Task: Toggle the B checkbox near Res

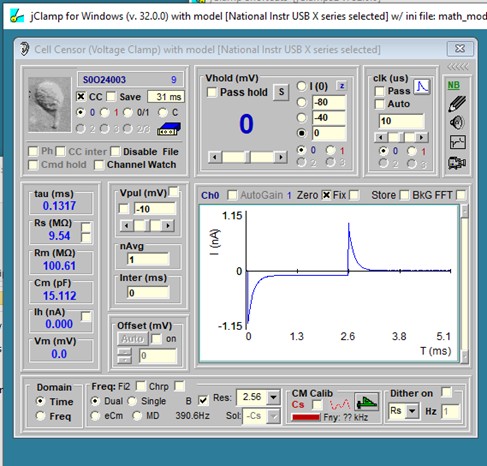Action: tap(203, 400)
